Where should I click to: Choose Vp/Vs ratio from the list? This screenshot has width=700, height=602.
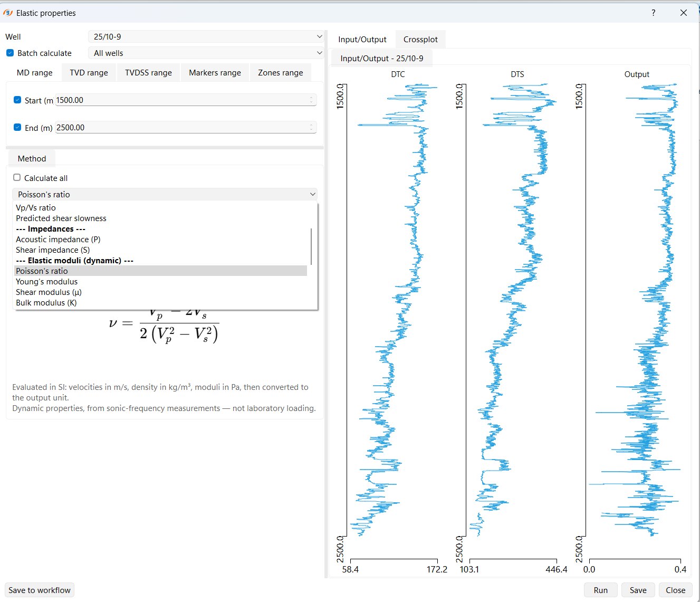click(160, 207)
